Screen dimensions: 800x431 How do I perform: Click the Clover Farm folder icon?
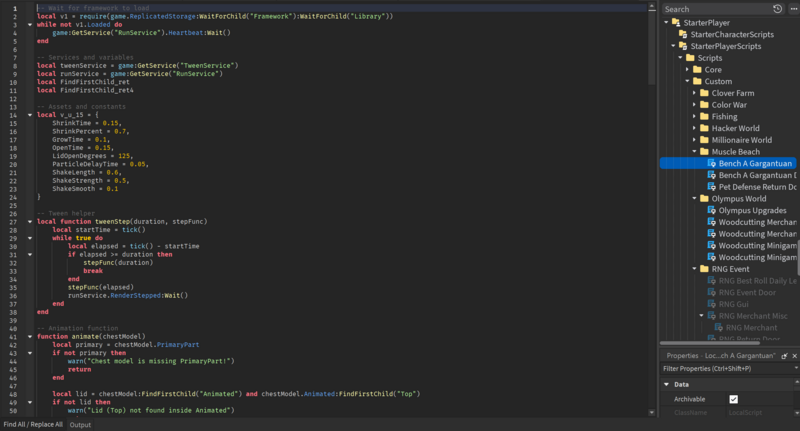pyautogui.click(x=703, y=93)
